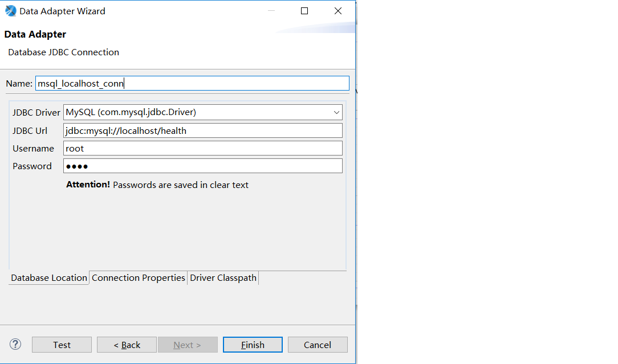Select the Username field containing root
Screen dimensions: 618x364
click(202, 149)
